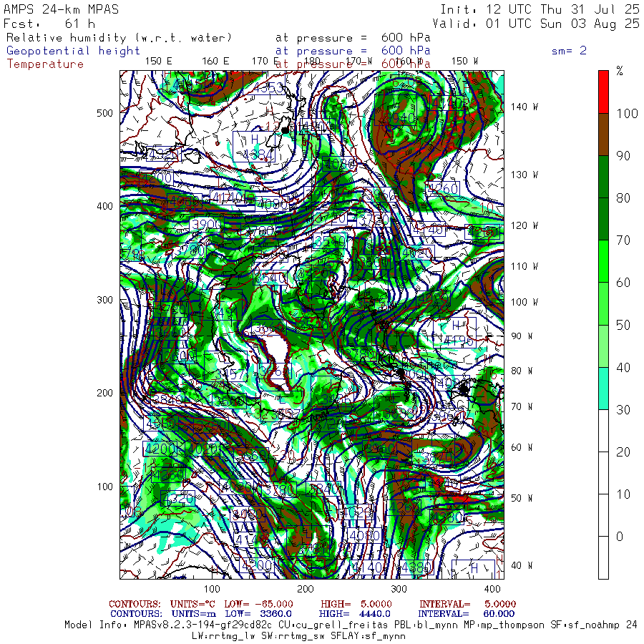
Task: Click the '130 W' longitude label
Action: (525, 175)
